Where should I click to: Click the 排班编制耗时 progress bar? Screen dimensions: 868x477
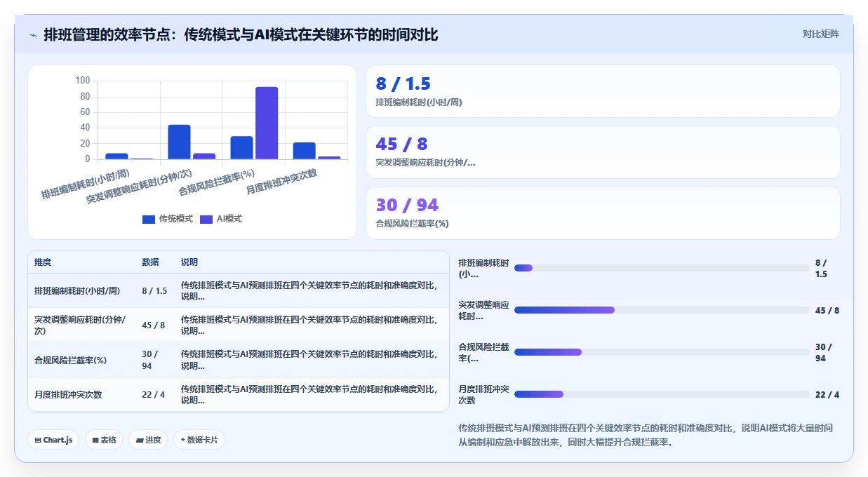662,268
